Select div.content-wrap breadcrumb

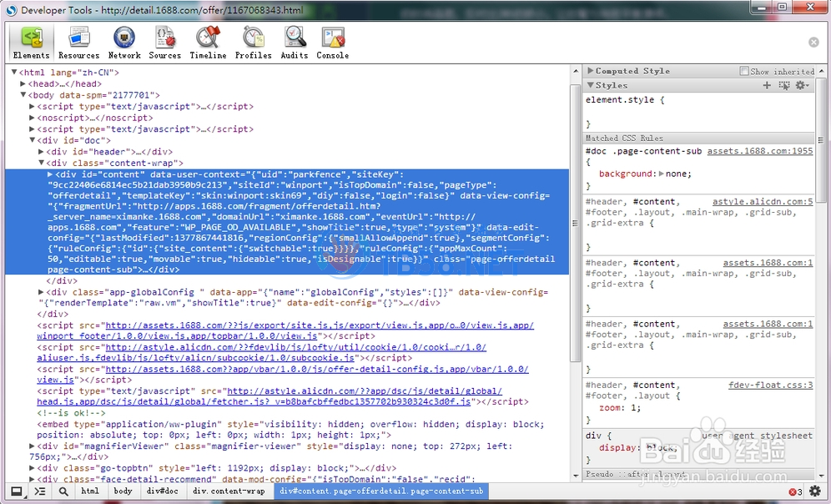(x=229, y=491)
